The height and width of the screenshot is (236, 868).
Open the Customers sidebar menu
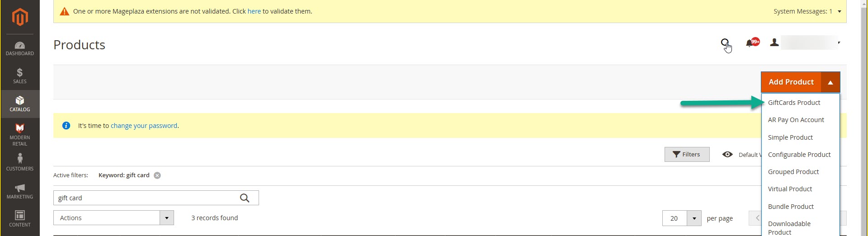(x=20, y=162)
